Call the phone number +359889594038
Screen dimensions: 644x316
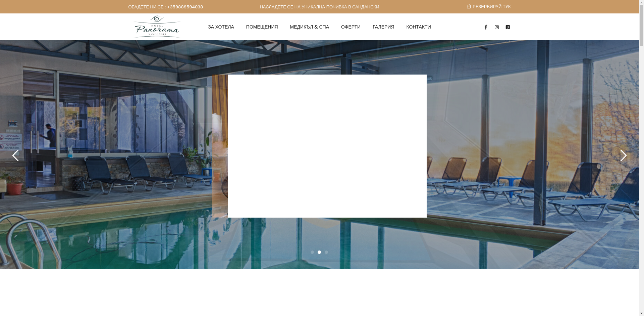point(185,7)
